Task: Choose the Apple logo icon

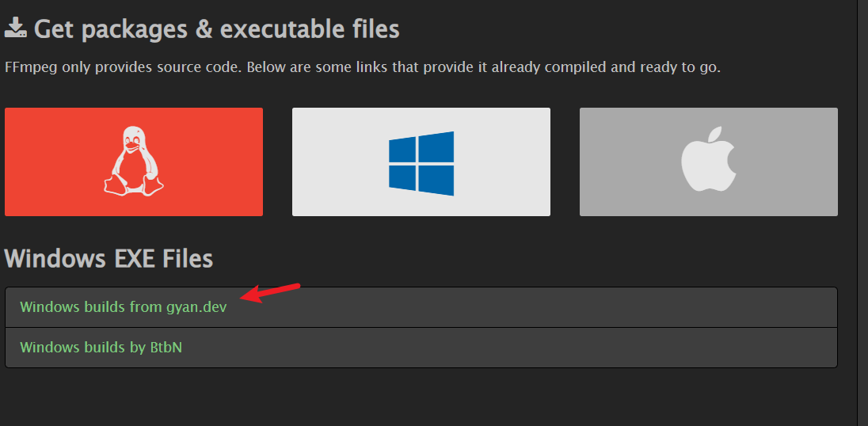Action: (x=709, y=159)
